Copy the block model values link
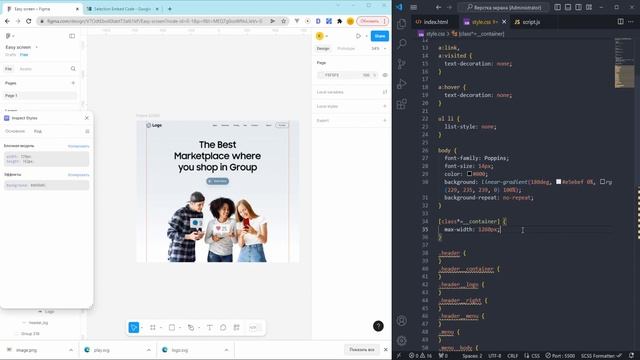The height and width of the screenshot is (360, 640). tap(78, 146)
